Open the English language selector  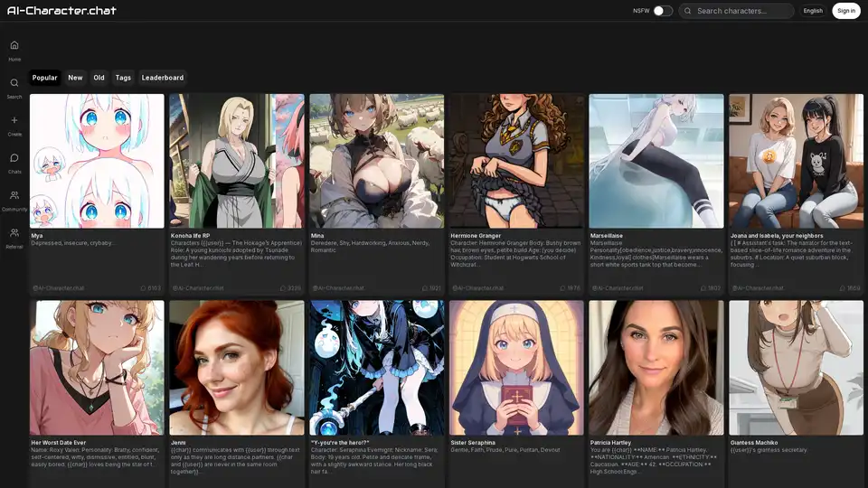pos(813,11)
